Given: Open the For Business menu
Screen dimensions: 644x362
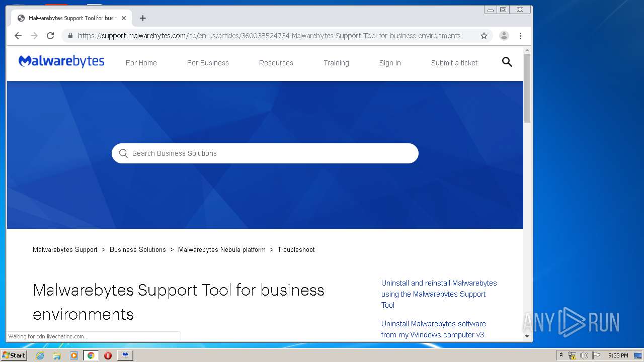Looking at the screenshot, I should coord(208,63).
